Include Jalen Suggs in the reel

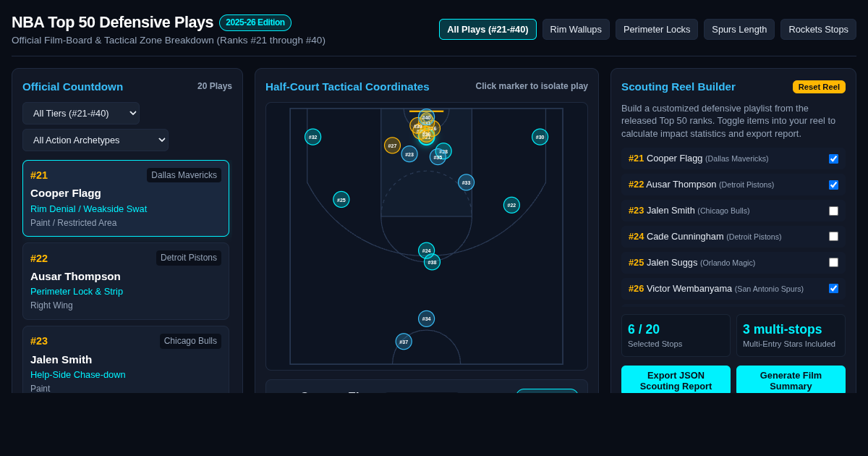pos(833,262)
